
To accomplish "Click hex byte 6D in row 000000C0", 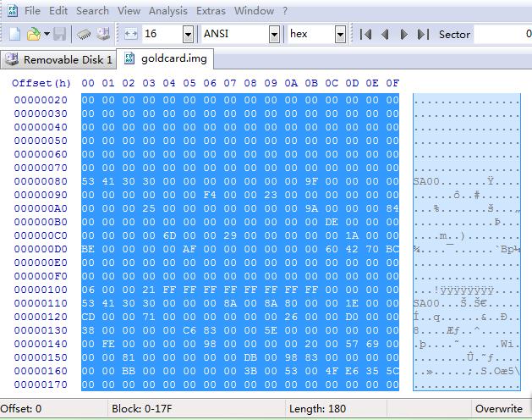I will click(x=169, y=235).
